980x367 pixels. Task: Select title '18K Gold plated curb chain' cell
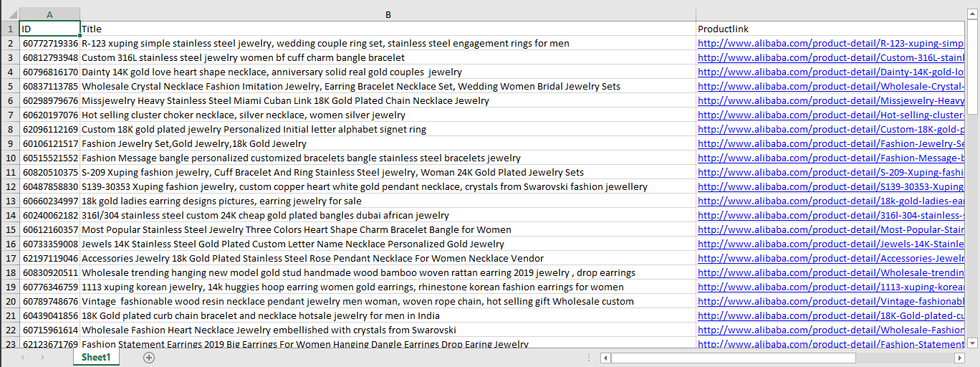(388, 315)
